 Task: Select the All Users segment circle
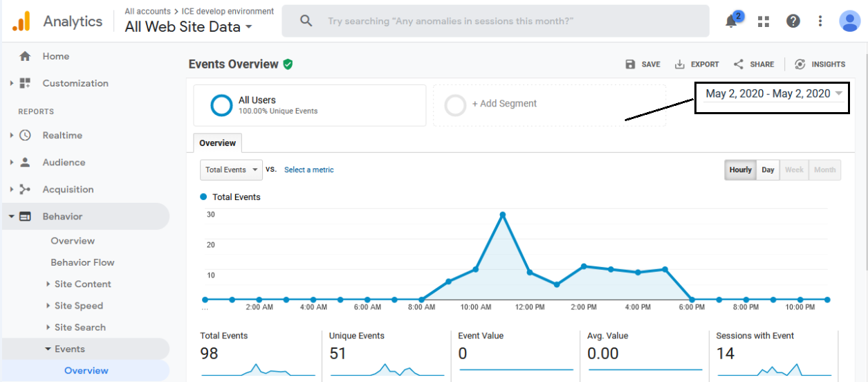(x=221, y=105)
